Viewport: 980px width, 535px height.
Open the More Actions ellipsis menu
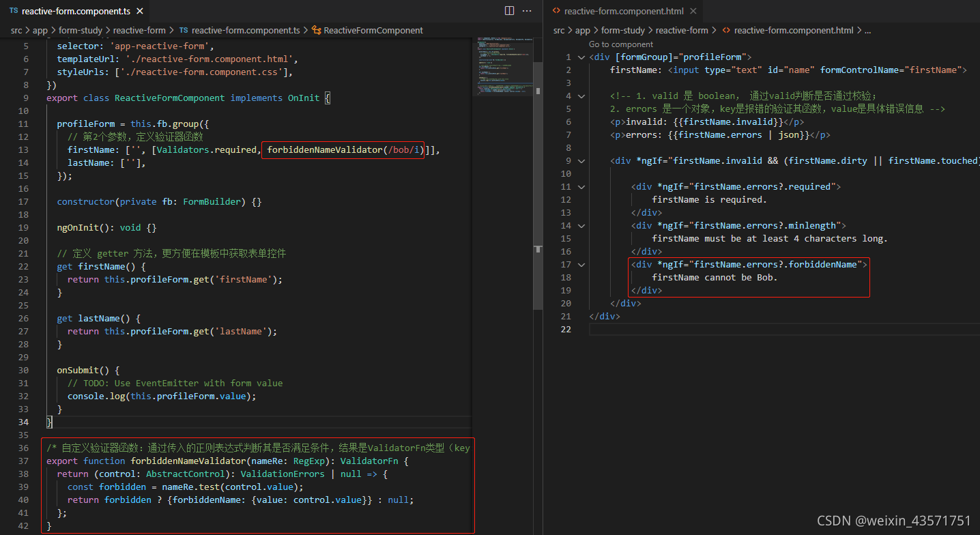pyautogui.click(x=527, y=11)
